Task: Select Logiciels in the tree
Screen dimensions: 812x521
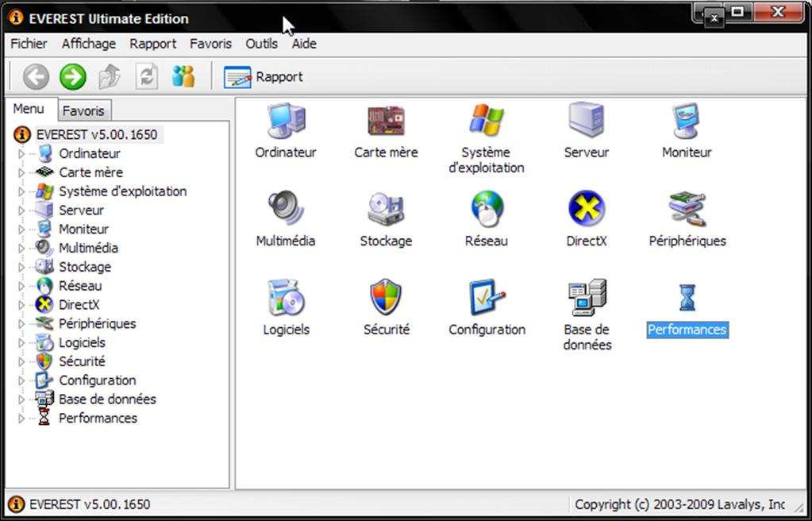Action: (82, 342)
